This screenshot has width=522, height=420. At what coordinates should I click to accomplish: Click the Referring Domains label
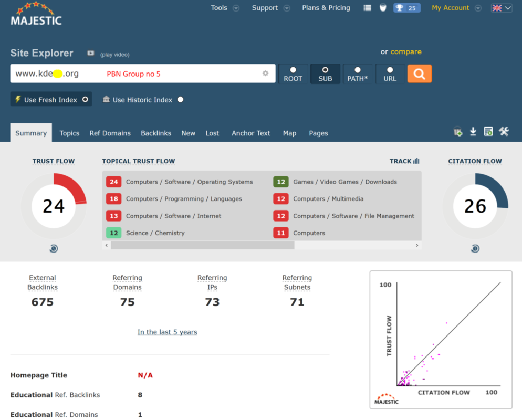point(127,282)
